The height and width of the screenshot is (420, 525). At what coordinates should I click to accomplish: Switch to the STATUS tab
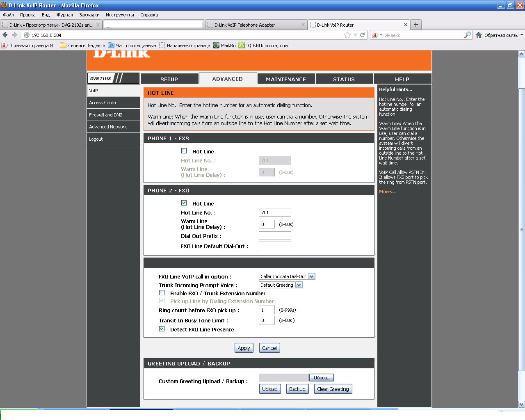[x=344, y=79]
